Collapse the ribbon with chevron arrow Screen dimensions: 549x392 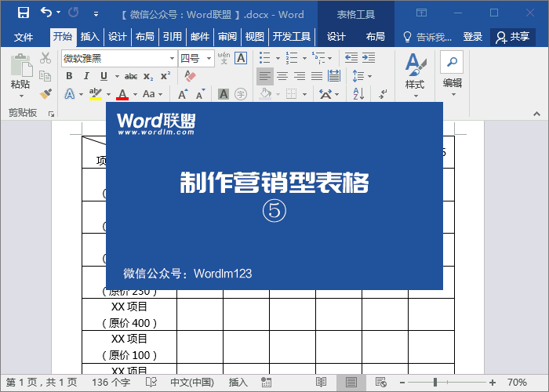click(x=536, y=114)
